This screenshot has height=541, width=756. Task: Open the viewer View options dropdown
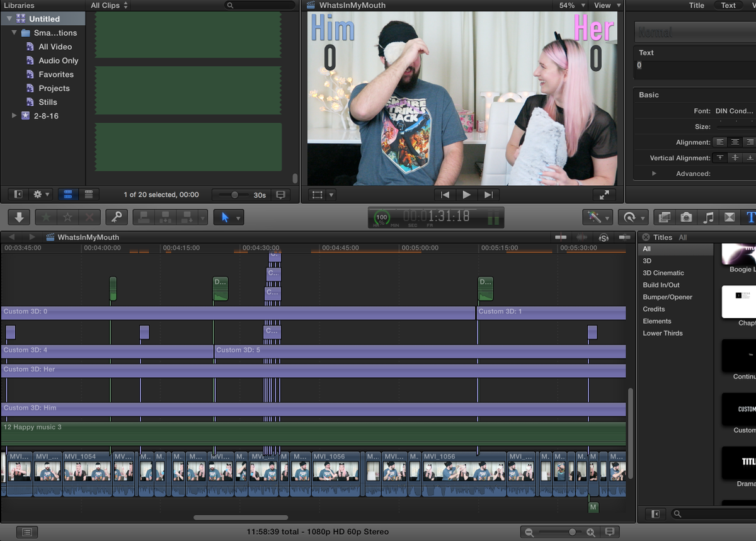[607, 5]
